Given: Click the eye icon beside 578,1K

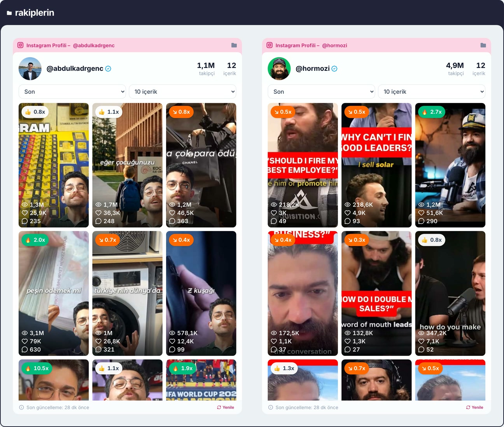Looking at the screenshot, I should [172, 333].
